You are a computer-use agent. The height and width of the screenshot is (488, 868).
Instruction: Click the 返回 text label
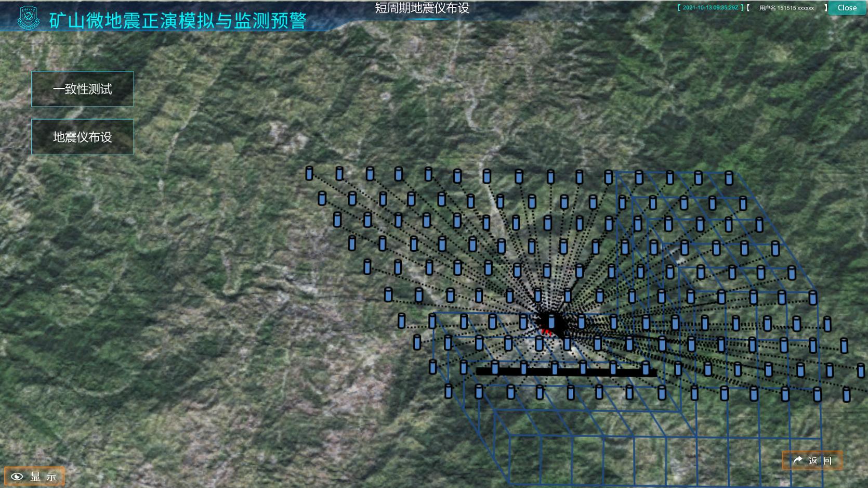pos(820,461)
